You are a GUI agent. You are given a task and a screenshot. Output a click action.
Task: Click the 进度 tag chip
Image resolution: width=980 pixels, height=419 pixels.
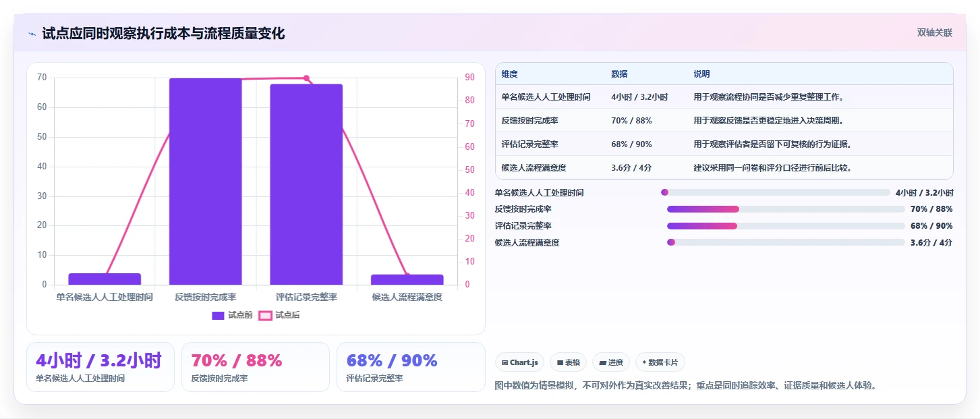tap(611, 362)
